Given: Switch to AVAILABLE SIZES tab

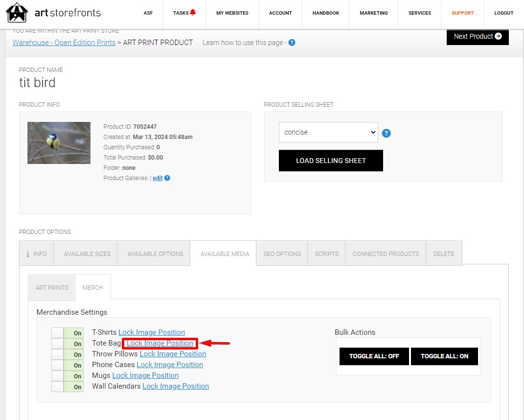Looking at the screenshot, I should coord(87,254).
